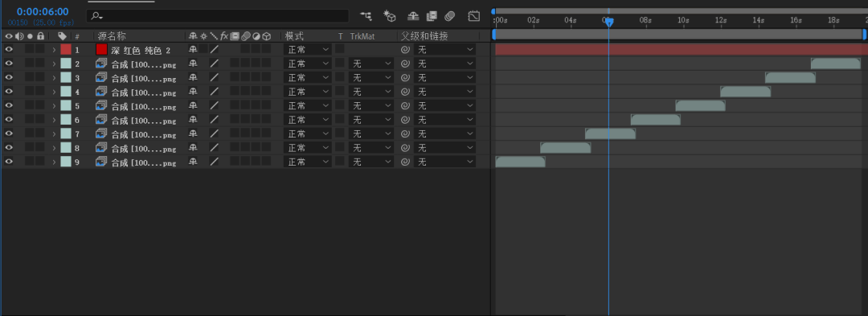
Task: Click the 父级和链接 column header
Action: tap(424, 36)
